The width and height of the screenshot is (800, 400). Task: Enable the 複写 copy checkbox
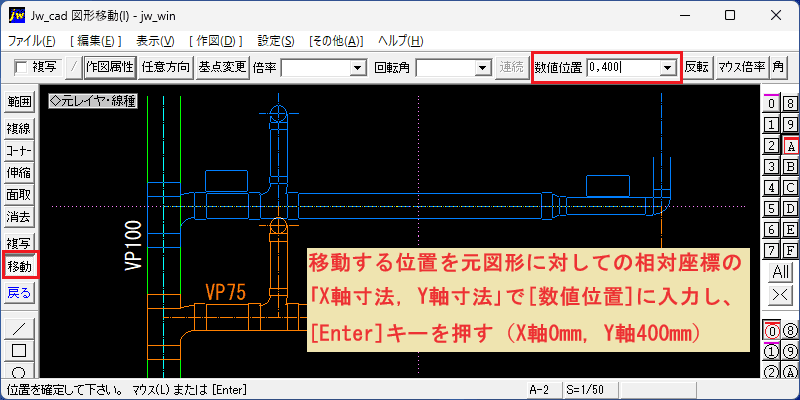click(x=21, y=67)
